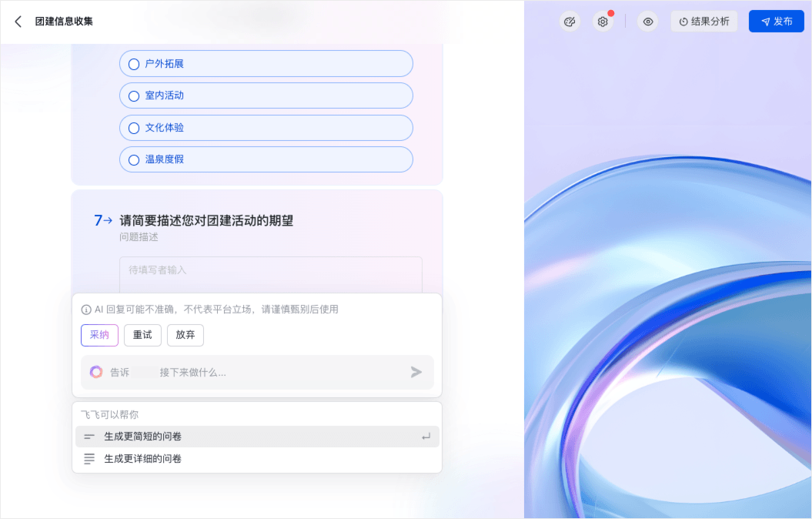
Task: Open settings gear icon
Action: coord(603,22)
